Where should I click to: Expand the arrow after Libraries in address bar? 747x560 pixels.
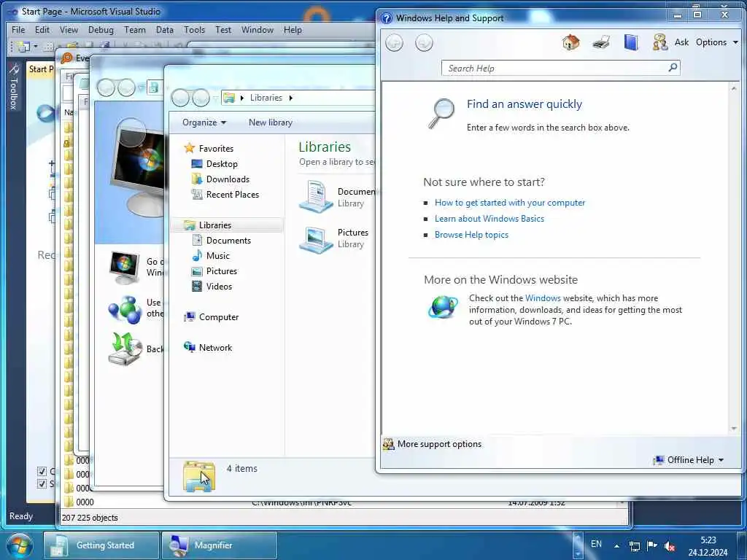[x=290, y=98]
